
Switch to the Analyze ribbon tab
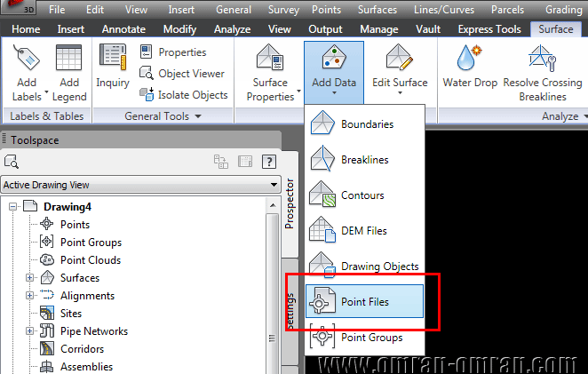232,29
